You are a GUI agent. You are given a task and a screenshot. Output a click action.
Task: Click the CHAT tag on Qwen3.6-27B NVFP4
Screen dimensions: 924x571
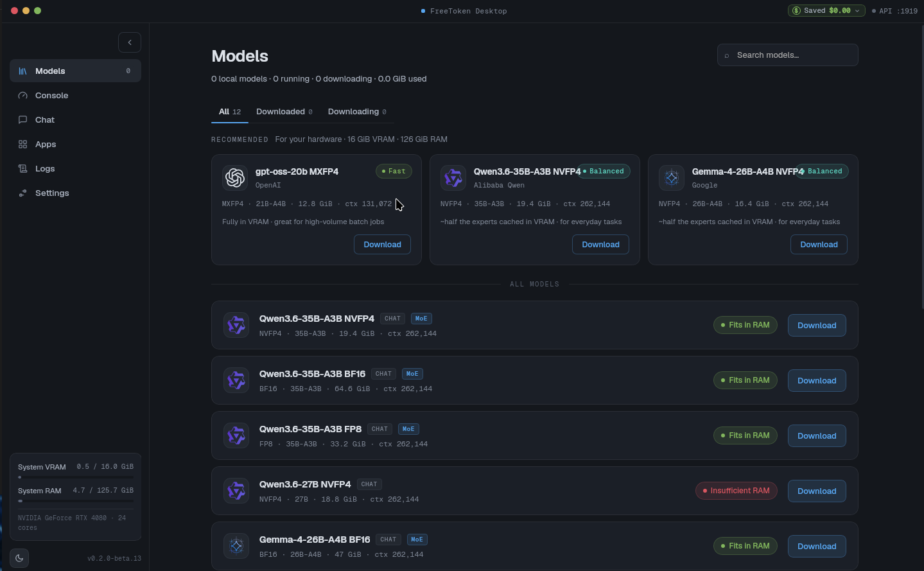[369, 484]
